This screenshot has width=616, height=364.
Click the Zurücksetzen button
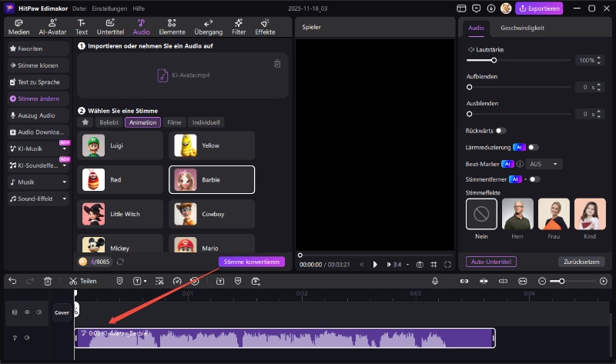coord(581,262)
